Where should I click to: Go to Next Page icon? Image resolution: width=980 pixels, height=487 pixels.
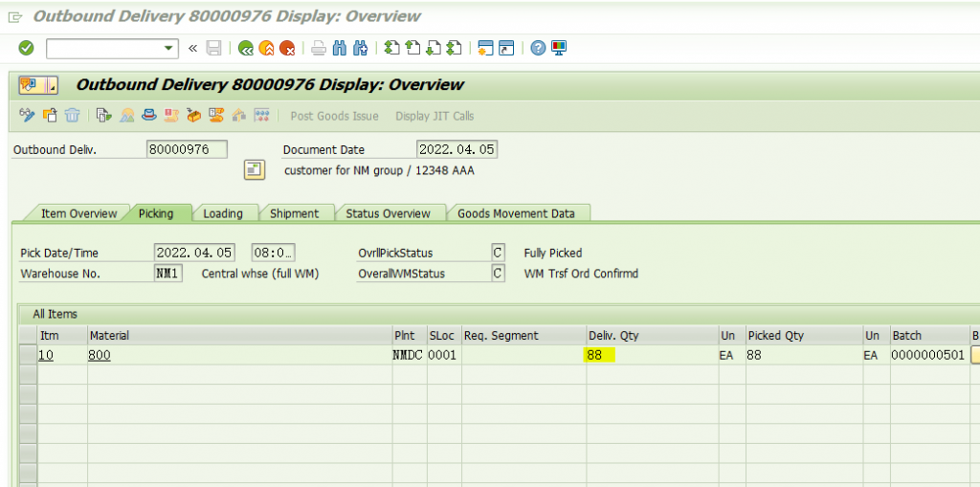(x=434, y=48)
